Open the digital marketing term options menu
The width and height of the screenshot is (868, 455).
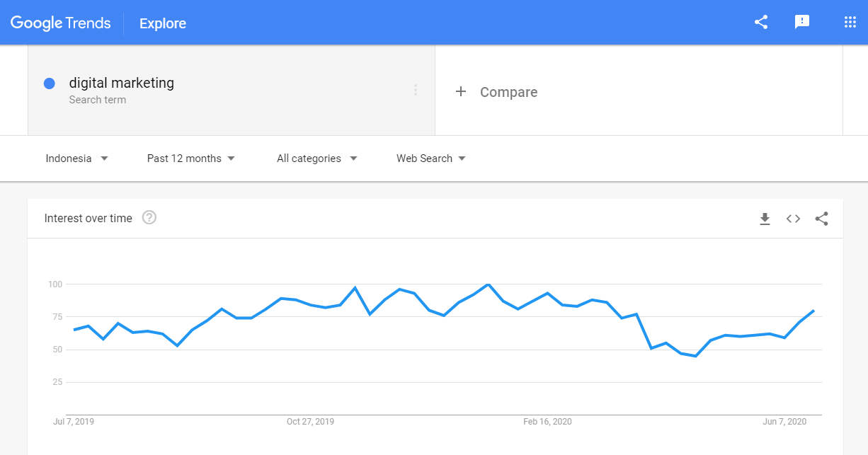(x=416, y=90)
